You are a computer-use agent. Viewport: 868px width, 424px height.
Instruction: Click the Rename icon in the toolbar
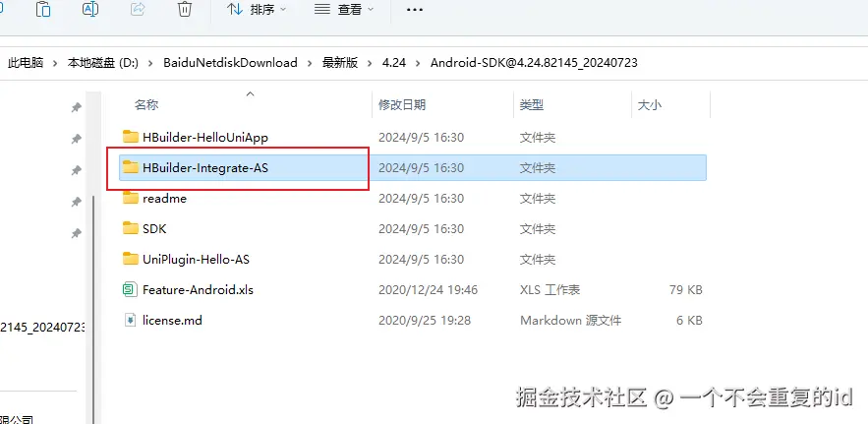90,9
